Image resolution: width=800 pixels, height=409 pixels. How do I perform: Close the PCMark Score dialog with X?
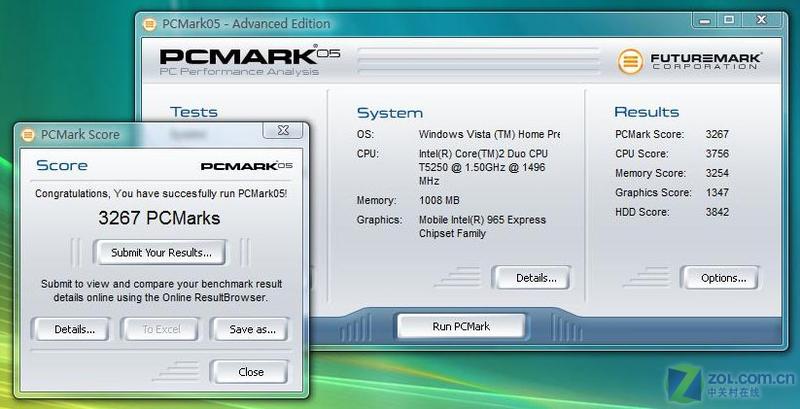[x=283, y=131]
